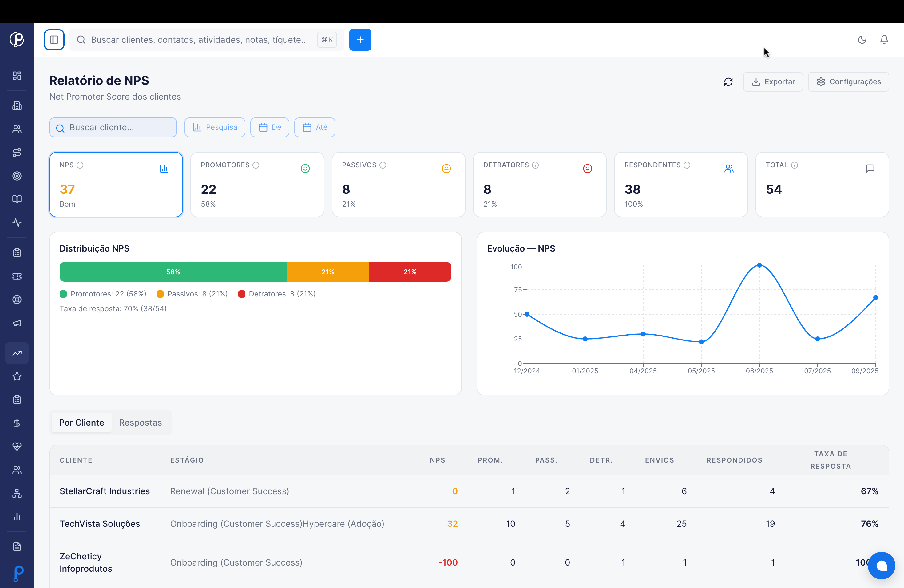Click the global search bar
904x588 pixels.
coord(206,39)
